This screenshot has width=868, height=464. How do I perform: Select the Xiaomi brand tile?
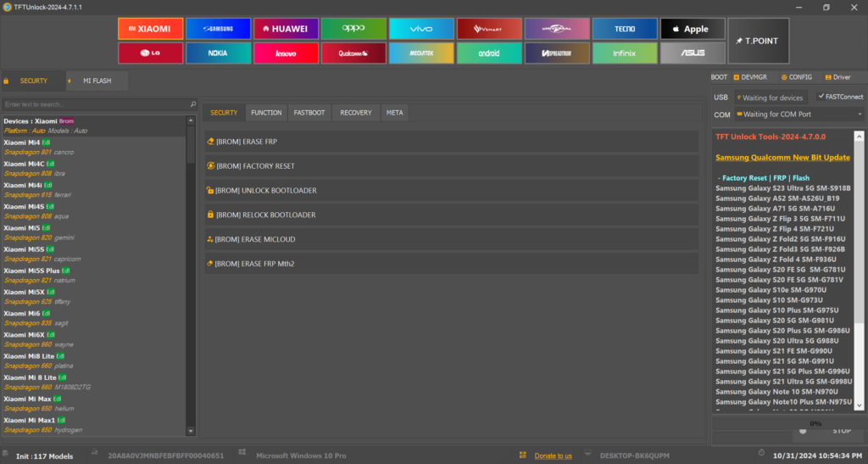151,29
